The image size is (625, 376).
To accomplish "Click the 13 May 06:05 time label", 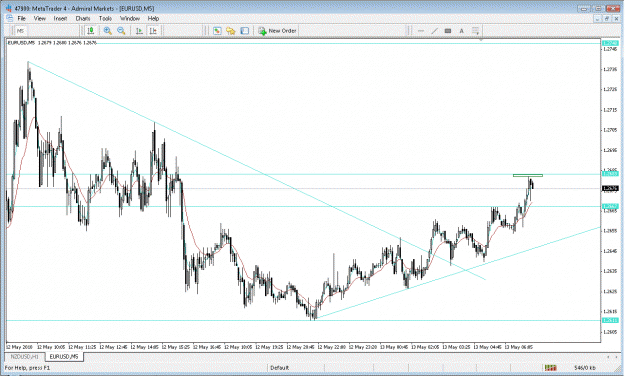I will click(x=519, y=347).
